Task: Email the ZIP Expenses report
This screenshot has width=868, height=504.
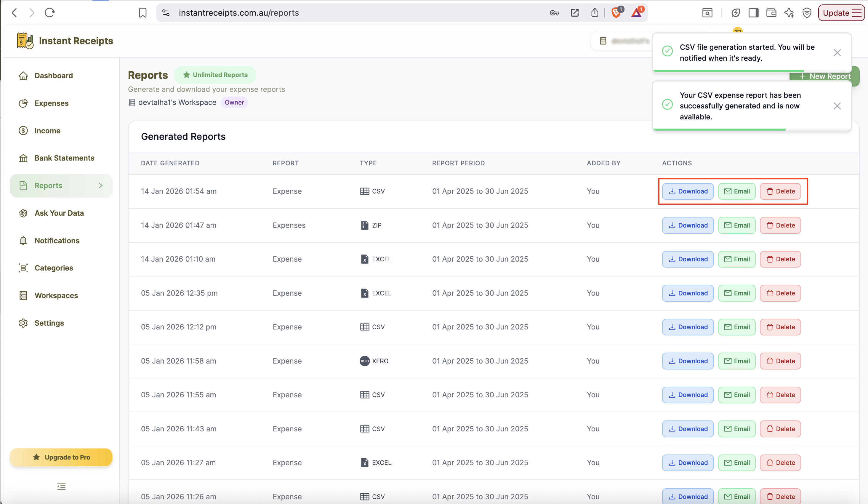Action: (736, 225)
